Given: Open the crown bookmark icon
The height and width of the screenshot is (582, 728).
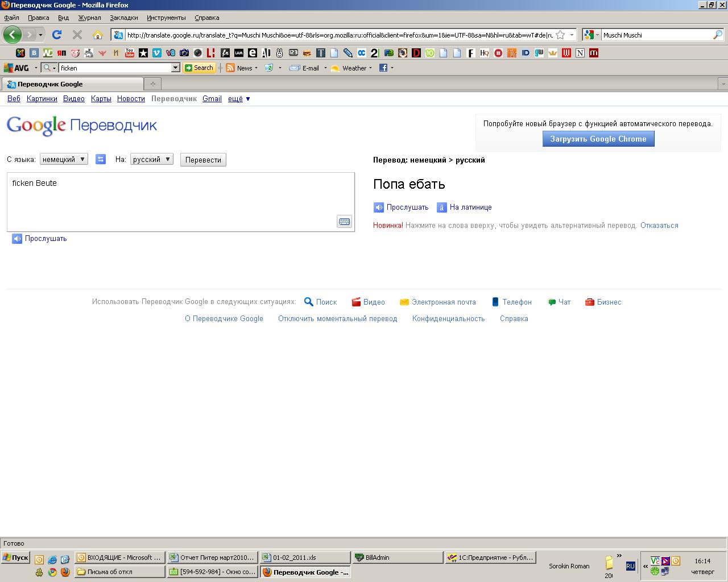Looking at the screenshot, I should pyautogui.click(x=553, y=53).
